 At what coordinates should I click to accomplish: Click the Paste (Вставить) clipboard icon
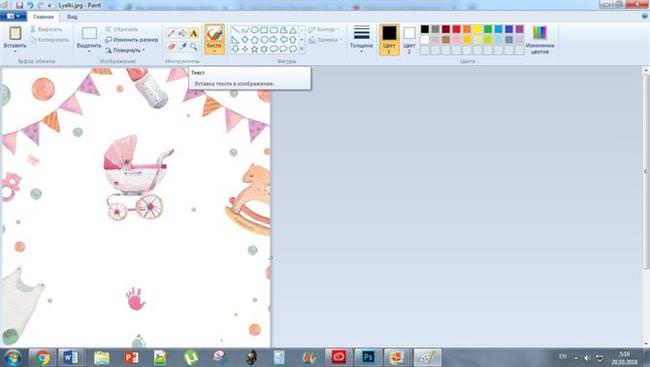point(15,33)
